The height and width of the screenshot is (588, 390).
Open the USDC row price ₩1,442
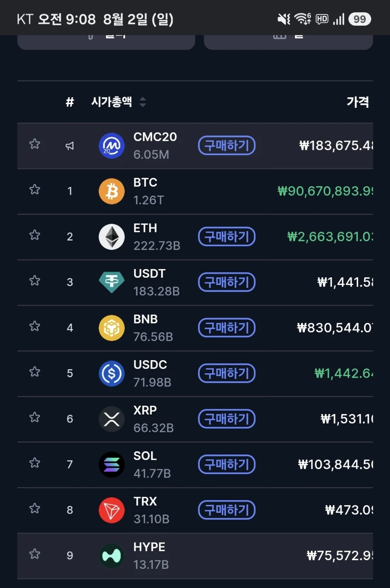[x=343, y=373]
